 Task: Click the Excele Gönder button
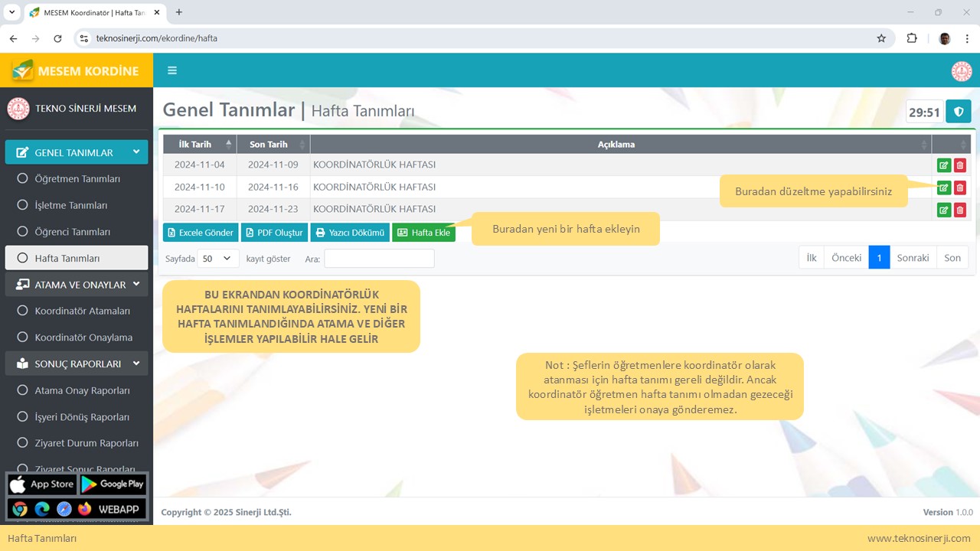(x=200, y=233)
